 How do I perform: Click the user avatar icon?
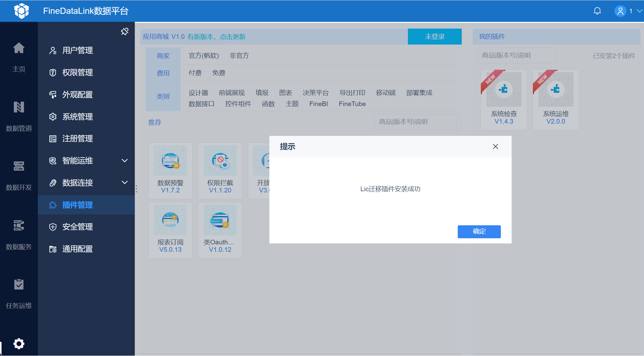click(620, 11)
